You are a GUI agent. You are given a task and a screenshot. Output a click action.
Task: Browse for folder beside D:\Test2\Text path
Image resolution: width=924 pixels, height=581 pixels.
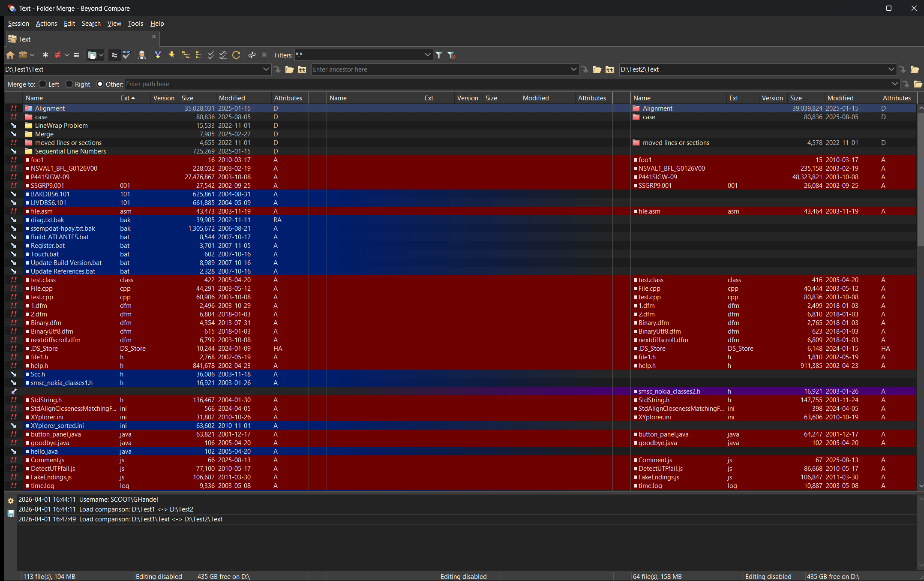915,69
